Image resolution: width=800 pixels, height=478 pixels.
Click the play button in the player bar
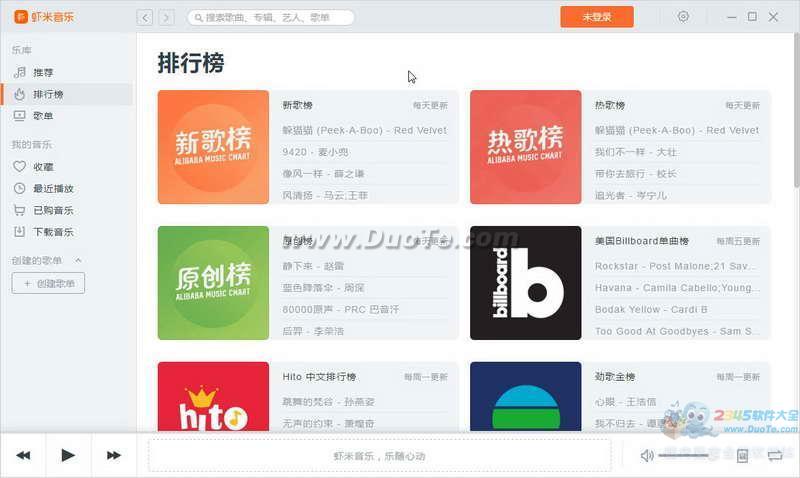pos(68,455)
